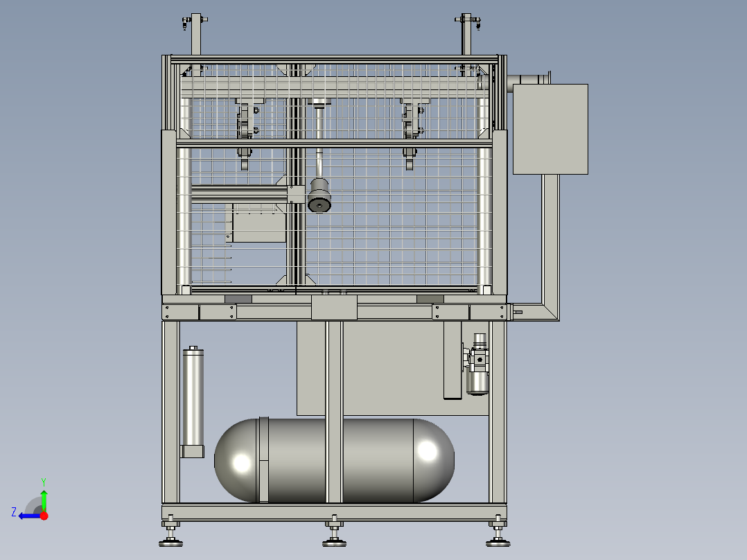Image resolution: width=747 pixels, height=560 pixels.
Task: Select the horizontal pressure tank at bottom
Action: point(334,460)
